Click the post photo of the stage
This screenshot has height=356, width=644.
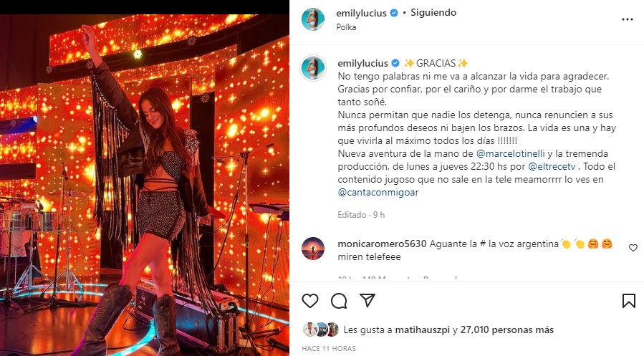(145, 185)
